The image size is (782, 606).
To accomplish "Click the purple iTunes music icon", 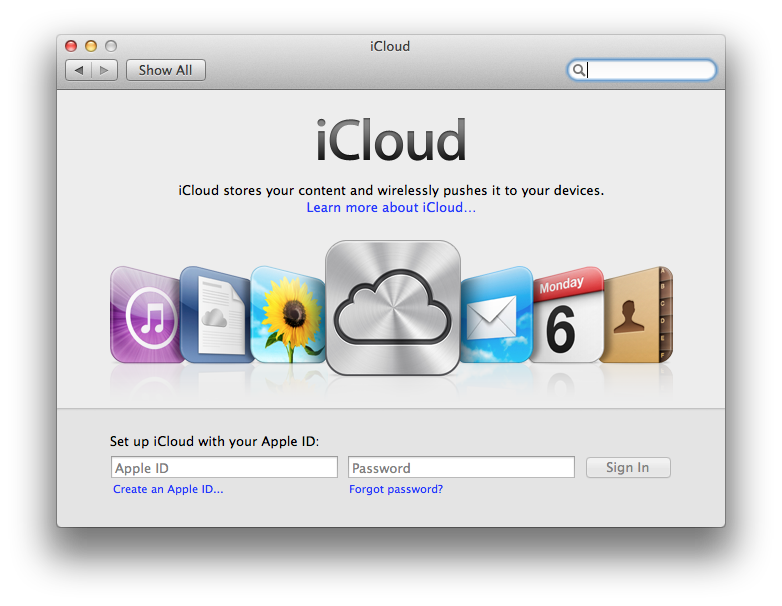I will [x=146, y=315].
